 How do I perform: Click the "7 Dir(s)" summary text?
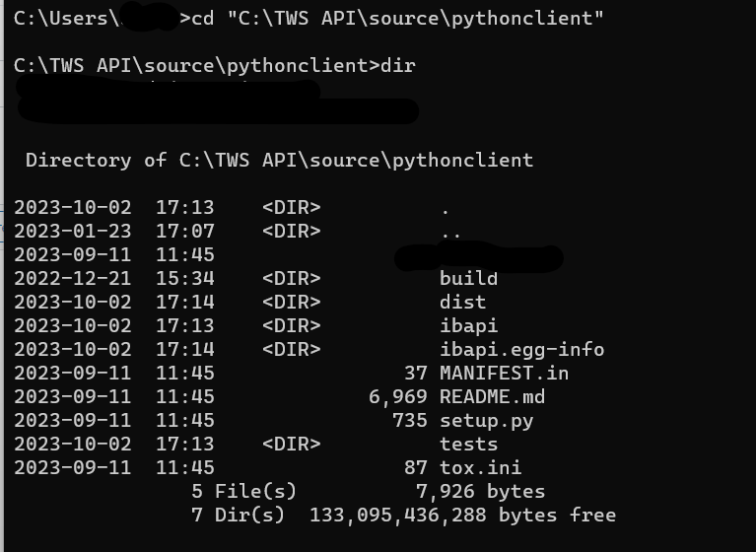tap(238, 516)
